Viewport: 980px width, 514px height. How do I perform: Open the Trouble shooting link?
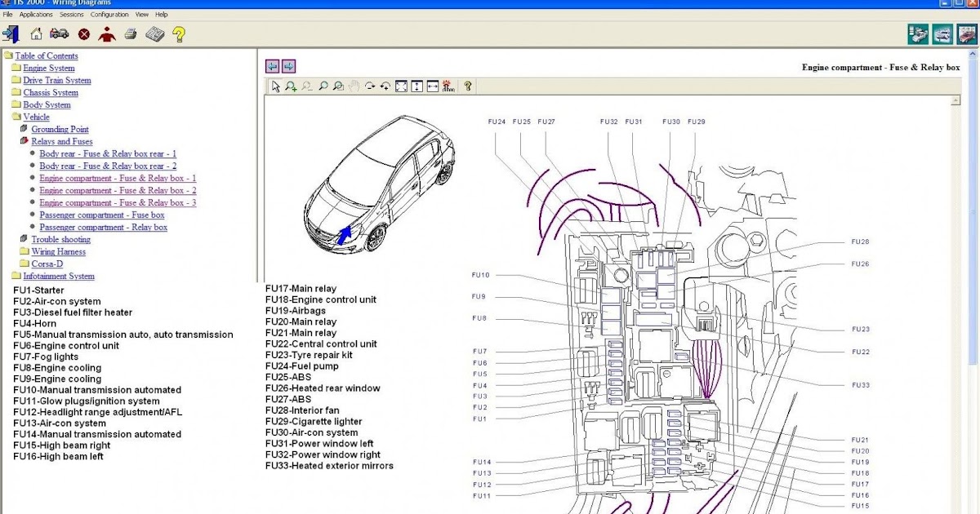click(x=60, y=239)
